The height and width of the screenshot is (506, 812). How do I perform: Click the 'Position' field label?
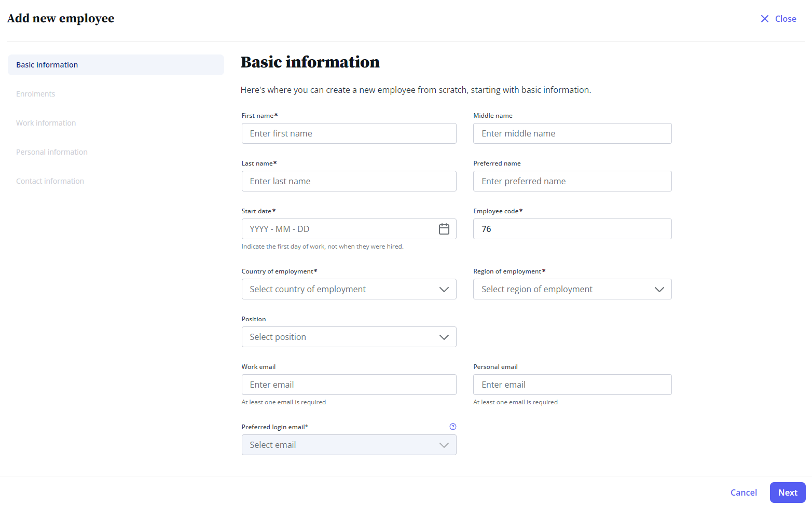(x=254, y=319)
